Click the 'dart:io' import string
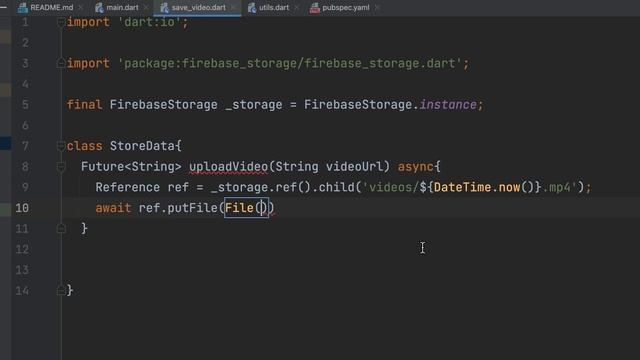The width and height of the screenshot is (640, 360). 149,22
